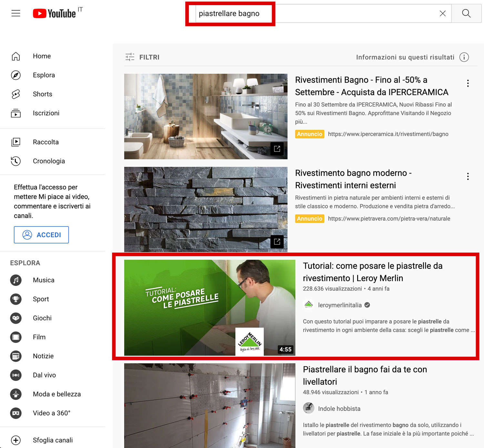The width and height of the screenshot is (484, 448).
Task: Click Annuncio badge on IPERCERAMICA ad
Action: coord(309,134)
